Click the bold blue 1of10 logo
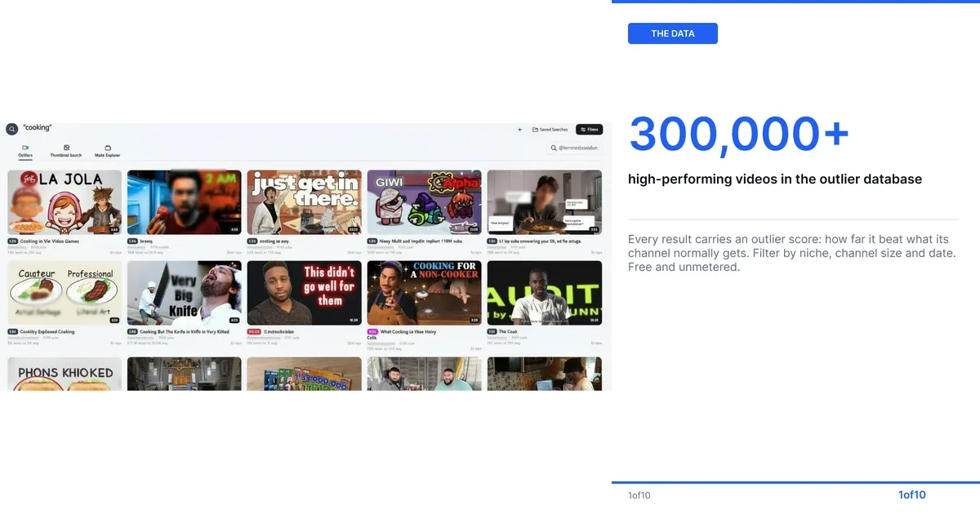980x514 pixels. click(x=912, y=494)
